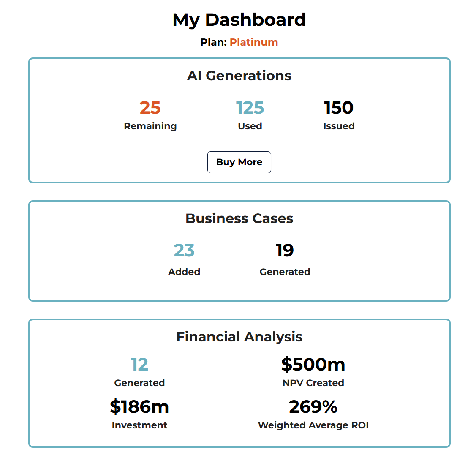Open the Financial Analysis card header
The height and width of the screenshot is (455, 476).
239,337
